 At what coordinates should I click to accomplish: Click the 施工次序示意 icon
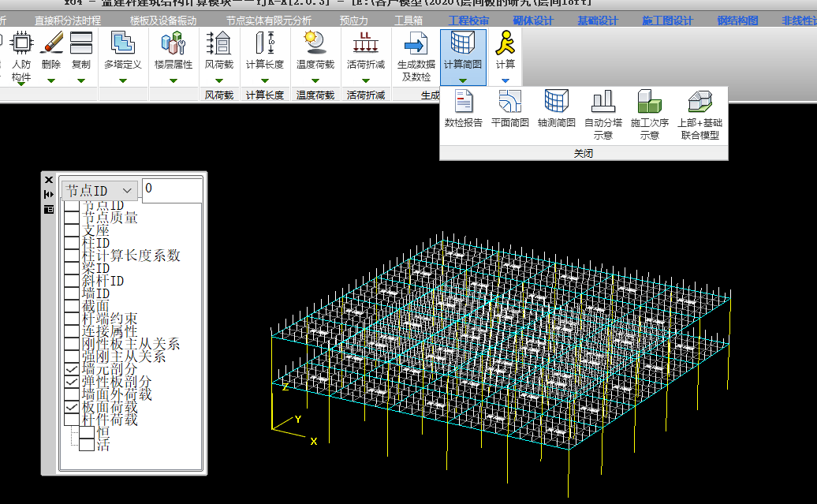tap(649, 101)
